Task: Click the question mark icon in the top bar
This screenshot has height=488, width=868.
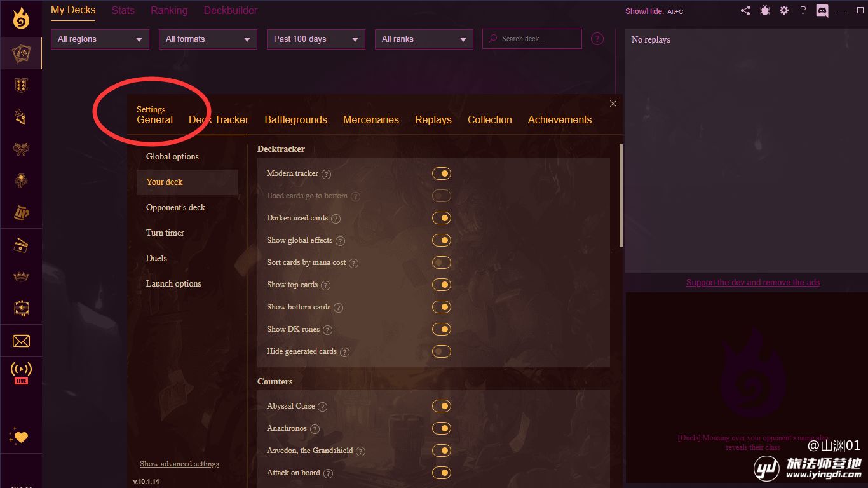Action: coord(803,10)
